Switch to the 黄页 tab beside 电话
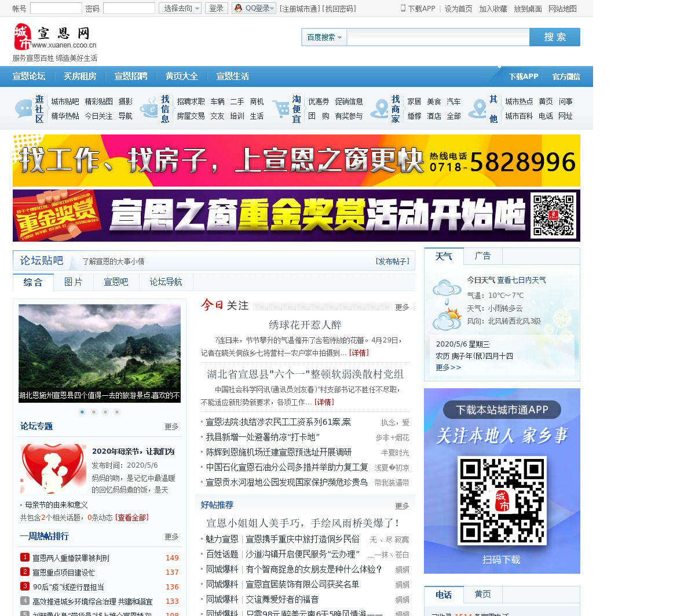 coord(482,594)
